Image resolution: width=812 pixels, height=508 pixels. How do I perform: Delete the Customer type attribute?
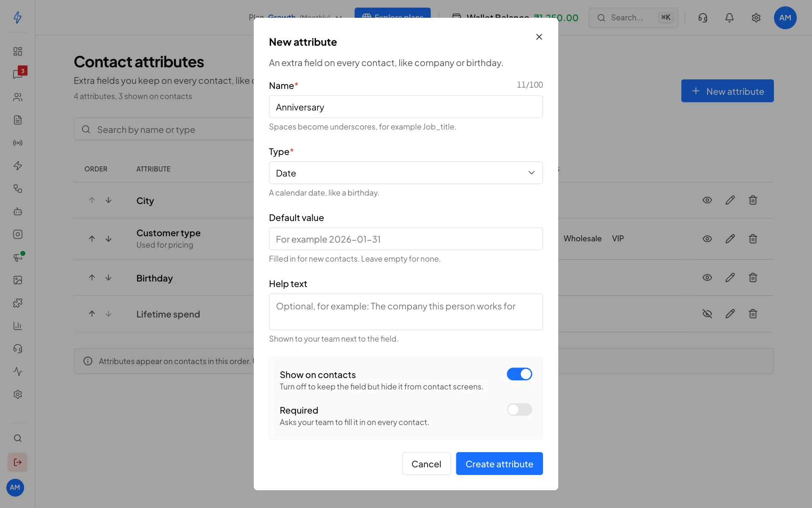click(x=753, y=239)
